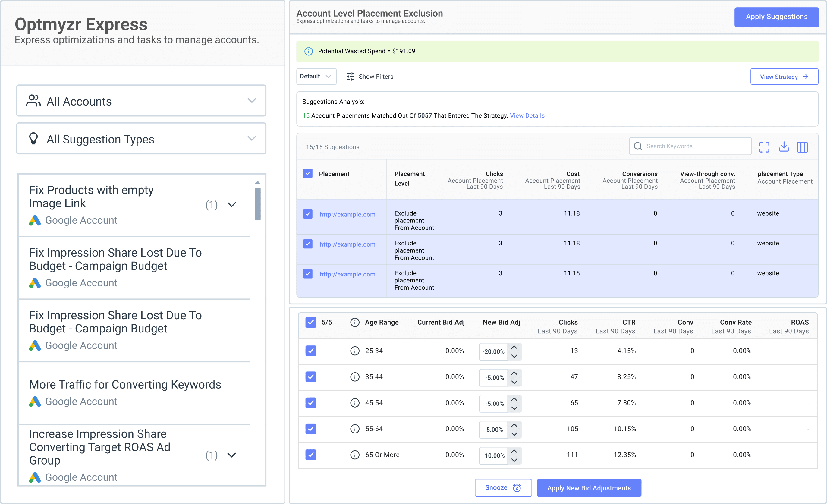Uncheck the 55-64 age range row
The height and width of the screenshot is (504, 827).
pyautogui.click(x=311, y=429)
